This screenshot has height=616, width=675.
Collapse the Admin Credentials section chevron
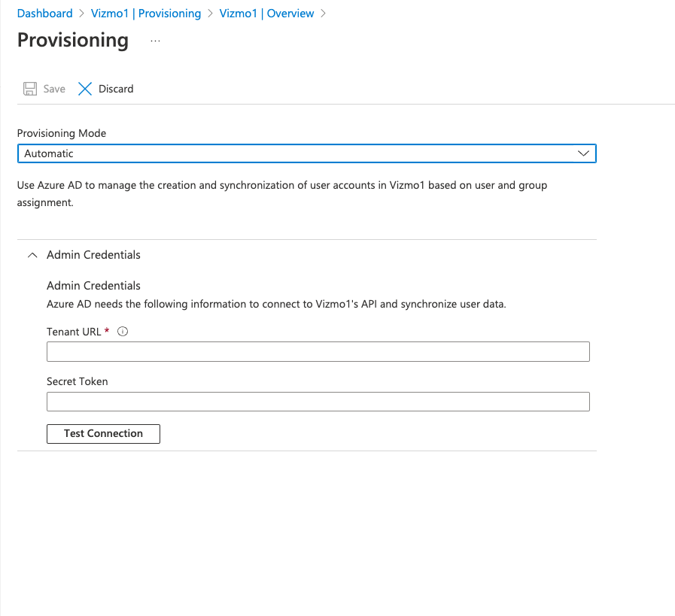(x=32, y=255)
